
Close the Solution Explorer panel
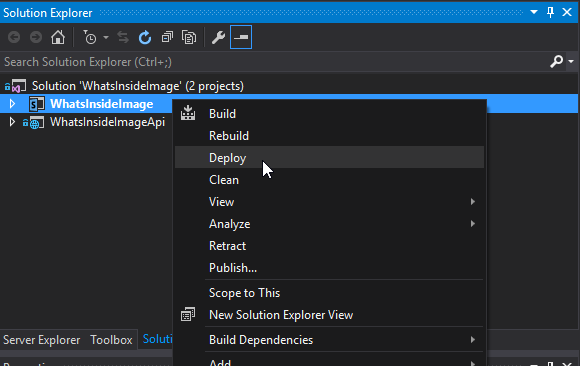(567, 12)
